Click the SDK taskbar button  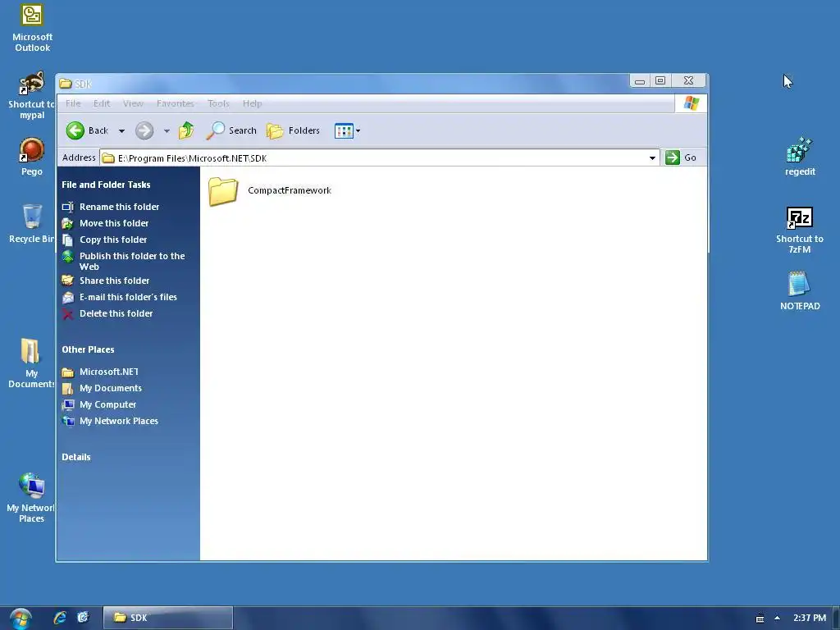pyautogui.click(x=167, y=618)
